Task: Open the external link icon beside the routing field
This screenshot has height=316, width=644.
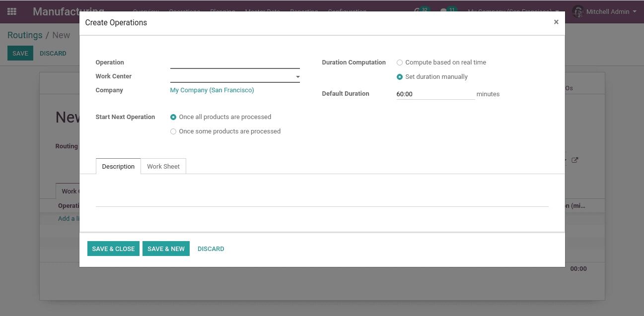Action: point(574,160)
